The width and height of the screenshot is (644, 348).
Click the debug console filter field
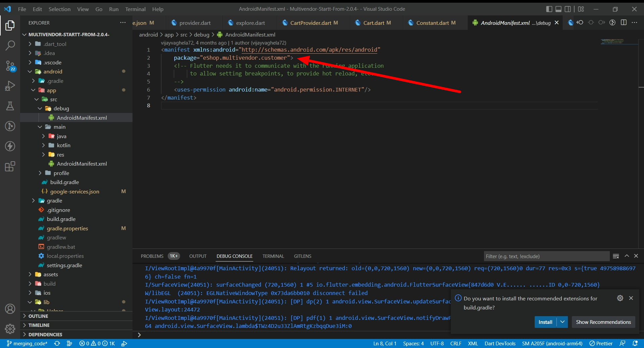tap(546, 256)
